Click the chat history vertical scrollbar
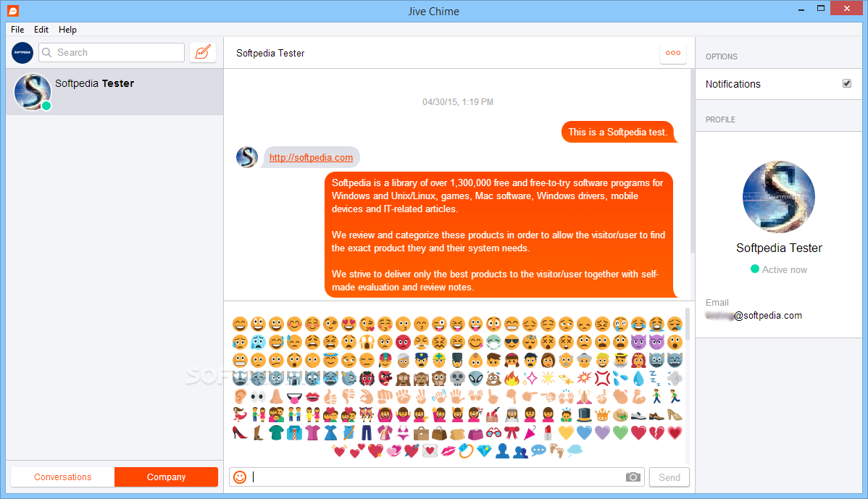Screen dimensions: 868x499 pyautogui.click(x=692, y=162)
